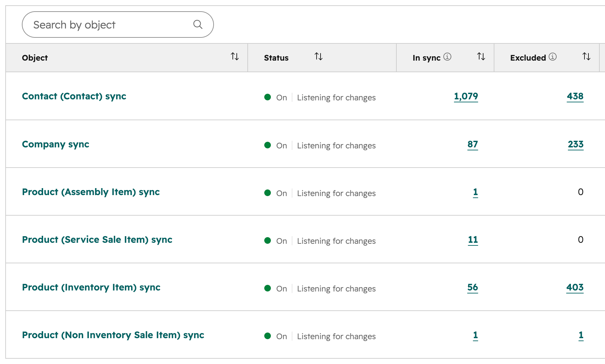Click Excluded zero in Assembly Item row
605x364 pixels.
pos(580,192)
